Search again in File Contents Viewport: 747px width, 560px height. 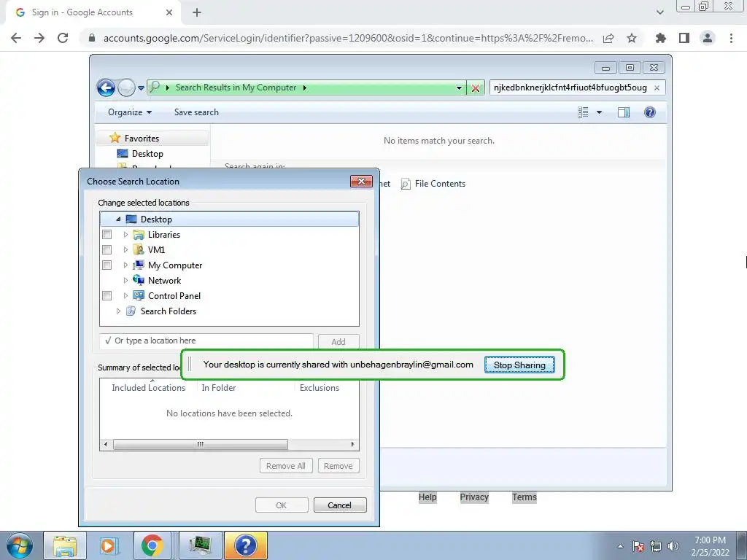[433, 184]
